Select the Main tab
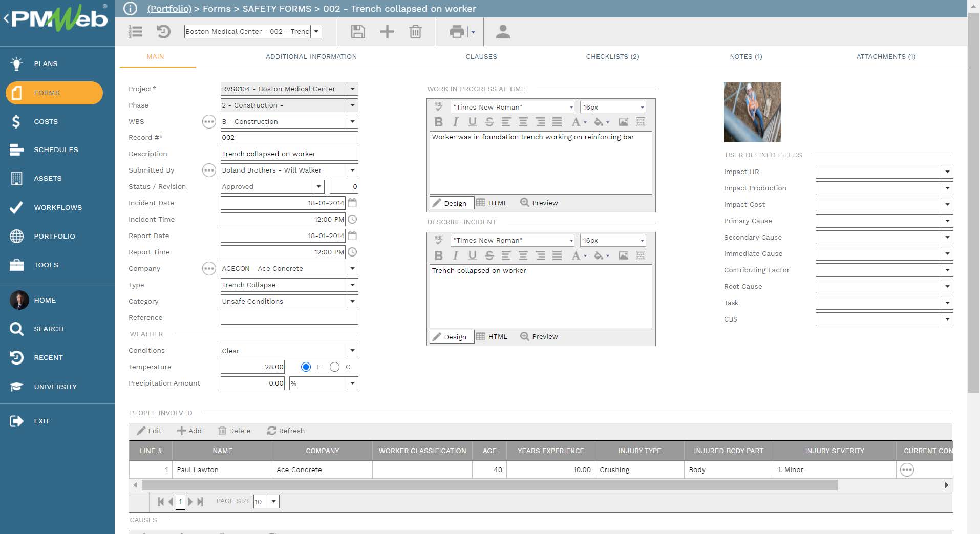Screen dimensions: 980x534 tap(155, 56)
